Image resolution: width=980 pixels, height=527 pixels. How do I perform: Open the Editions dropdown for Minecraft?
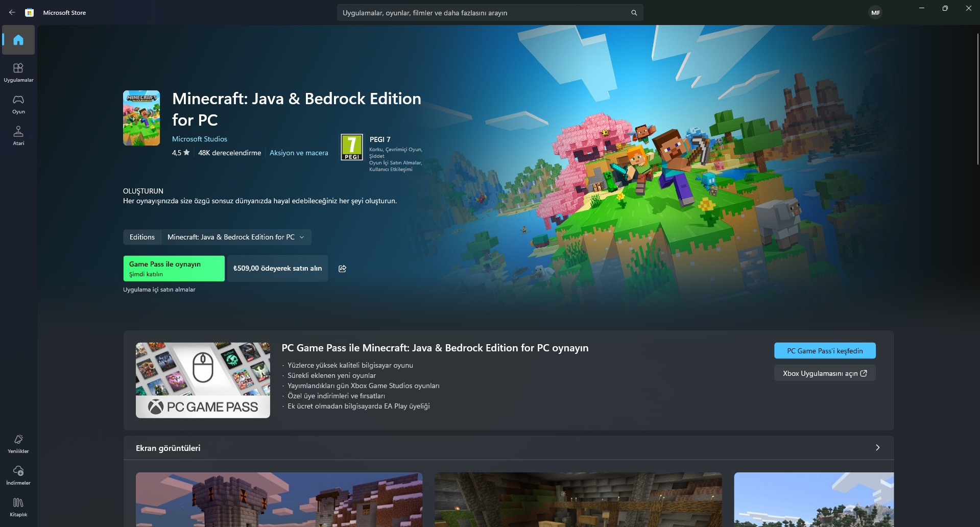(236, 237)
